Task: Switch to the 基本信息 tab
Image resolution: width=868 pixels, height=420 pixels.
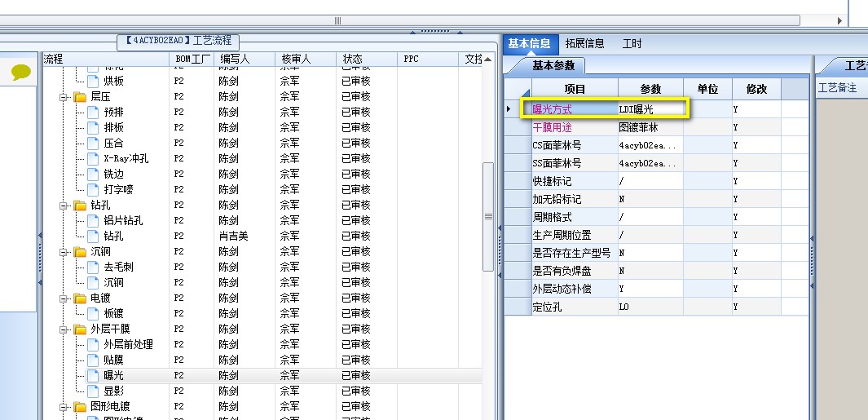Action: pos(530,44)
